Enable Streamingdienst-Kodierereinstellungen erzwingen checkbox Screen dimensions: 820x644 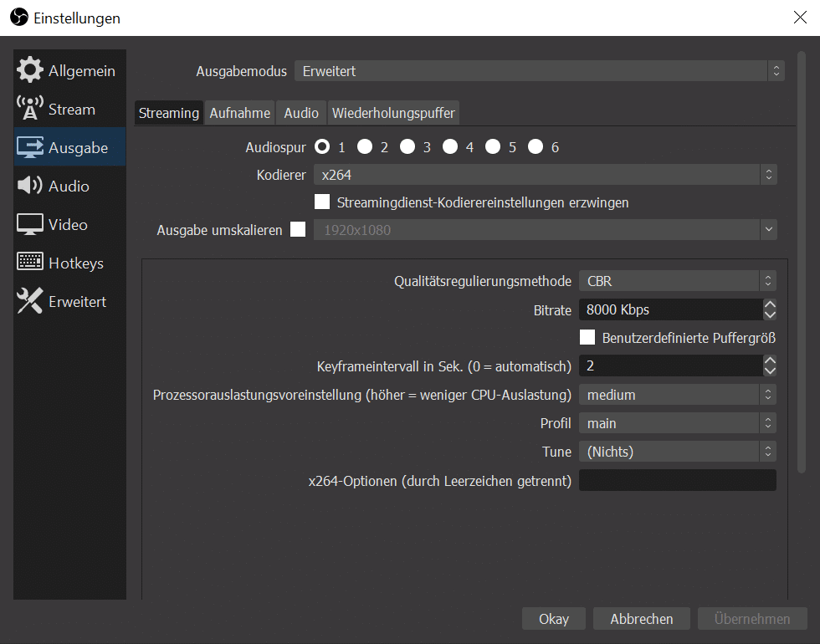(321, 202)
